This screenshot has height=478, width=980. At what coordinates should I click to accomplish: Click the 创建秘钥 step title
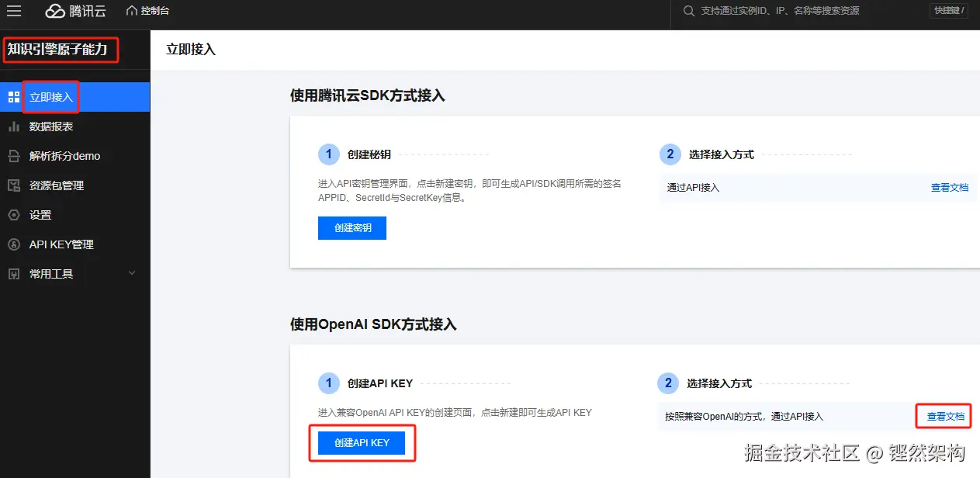pyautogui.click(x=369, y=154)
